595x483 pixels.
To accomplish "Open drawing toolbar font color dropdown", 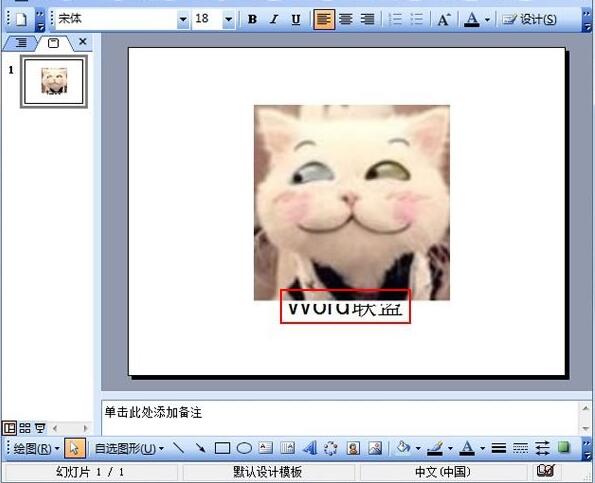I will point(482,449).
